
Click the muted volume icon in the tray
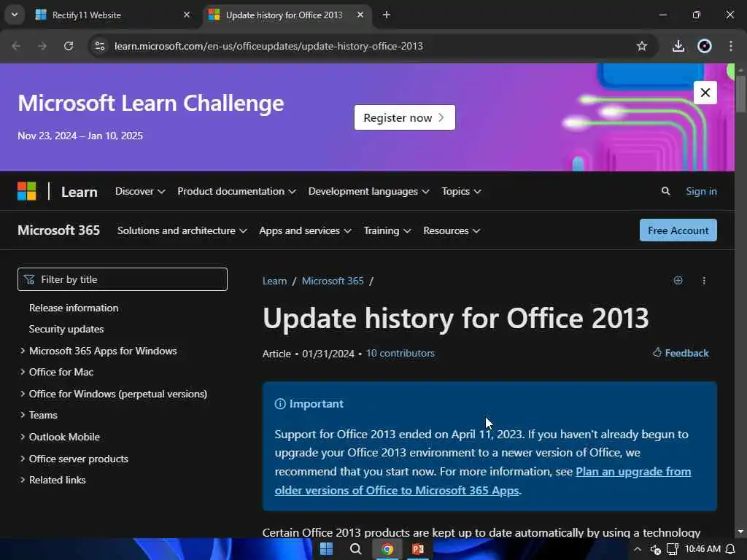655,550
